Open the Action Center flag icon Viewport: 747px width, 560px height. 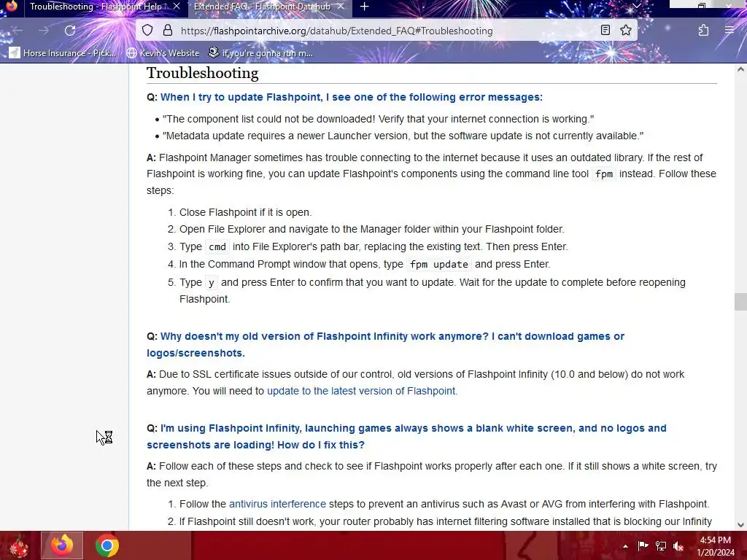pyautogui.click(x=643, y=545)
